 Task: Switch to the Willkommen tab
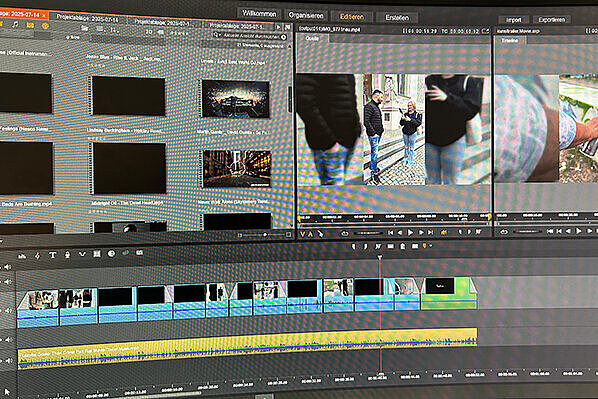click(259, 14)
